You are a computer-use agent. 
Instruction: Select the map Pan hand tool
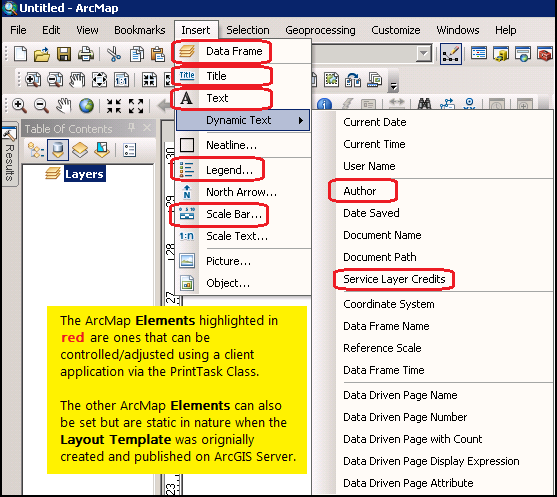click(64, 106)
